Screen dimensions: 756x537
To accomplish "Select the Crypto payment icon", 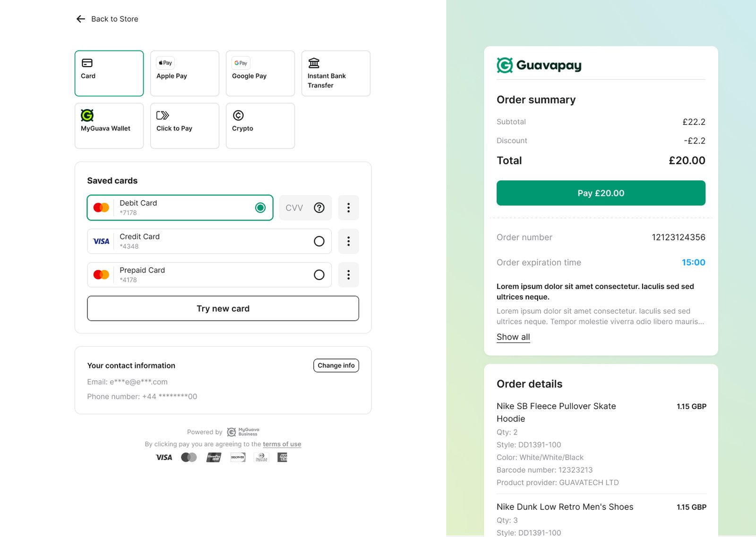I will tap(238, 115).
